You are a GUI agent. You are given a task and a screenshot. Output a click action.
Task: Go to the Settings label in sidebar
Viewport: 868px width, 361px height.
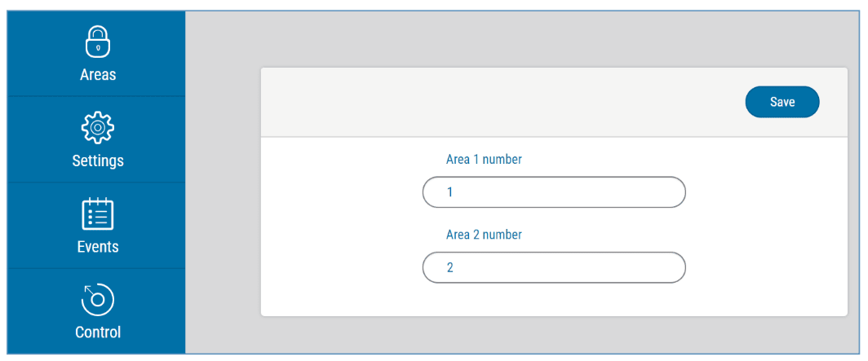[98, 161]
